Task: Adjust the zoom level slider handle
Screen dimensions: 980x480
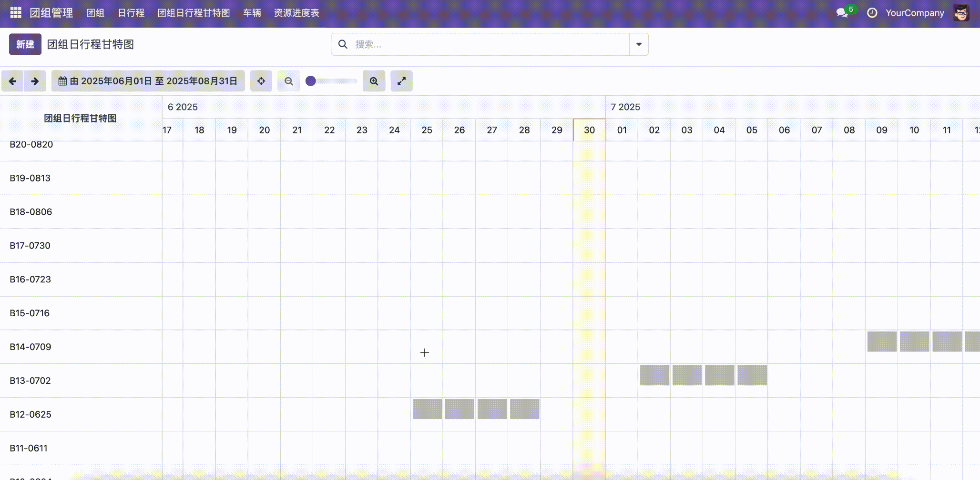Action: click(311, 81)
